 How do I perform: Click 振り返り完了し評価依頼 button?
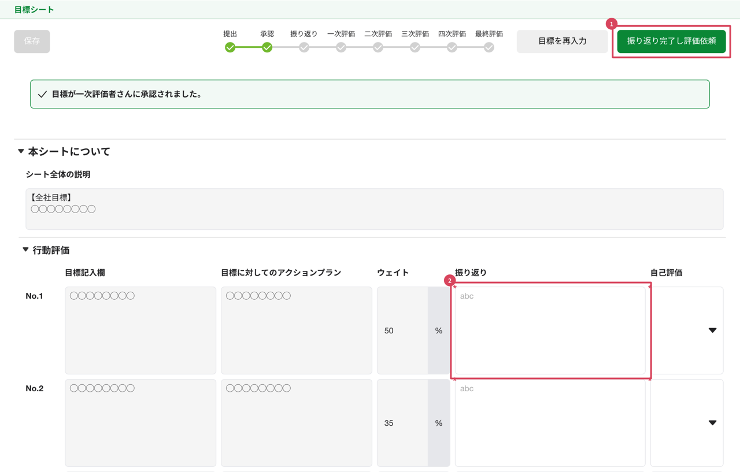coord(671,41)
